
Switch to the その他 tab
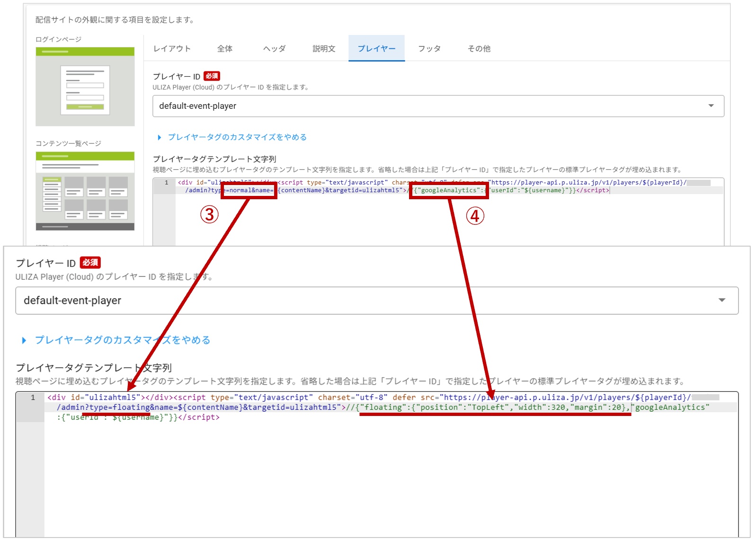479,49
